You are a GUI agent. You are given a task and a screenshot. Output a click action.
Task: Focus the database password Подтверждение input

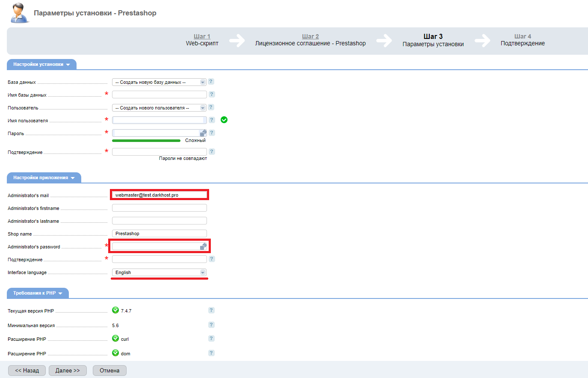click(x=160, y=152)
